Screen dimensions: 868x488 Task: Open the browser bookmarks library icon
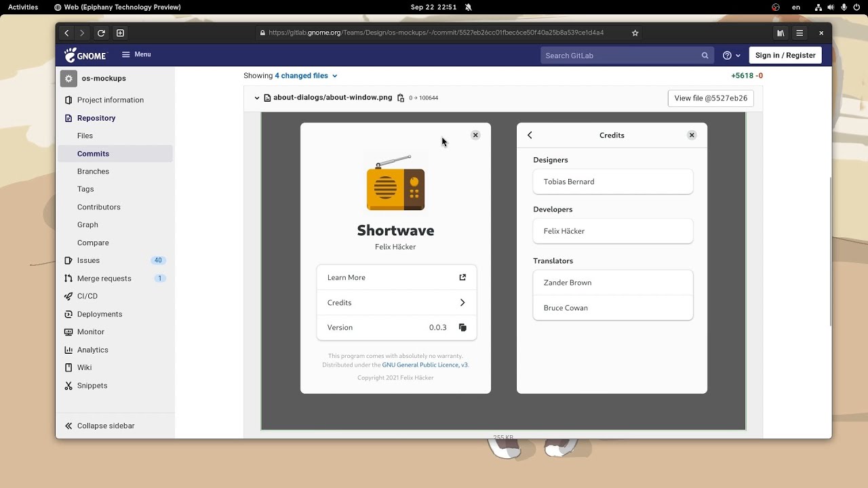(x=781, y=33)
